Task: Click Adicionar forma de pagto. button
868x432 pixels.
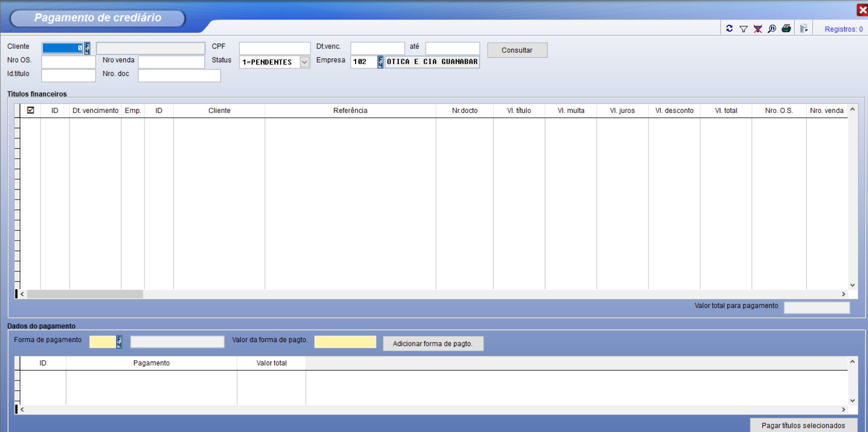Action: coord(433,344)
